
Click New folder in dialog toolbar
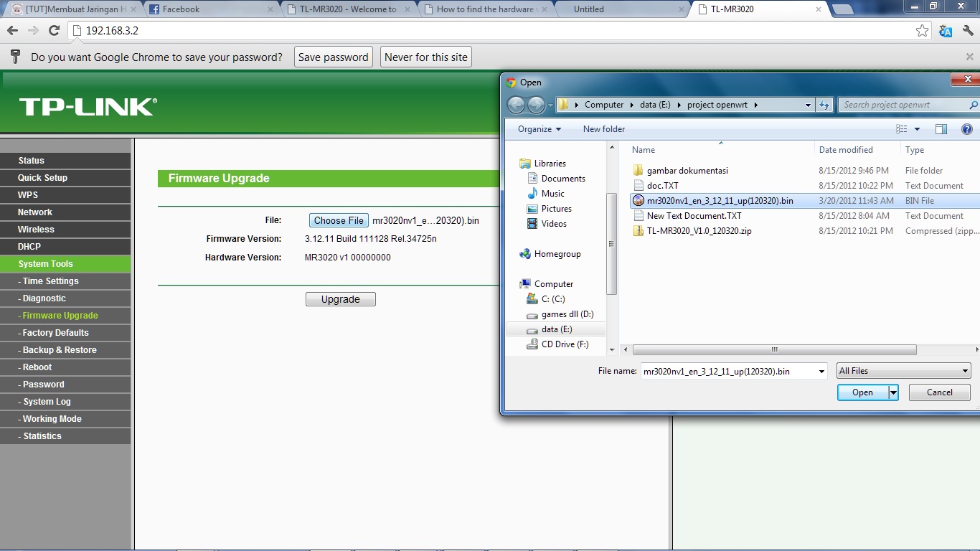[604, 129]
